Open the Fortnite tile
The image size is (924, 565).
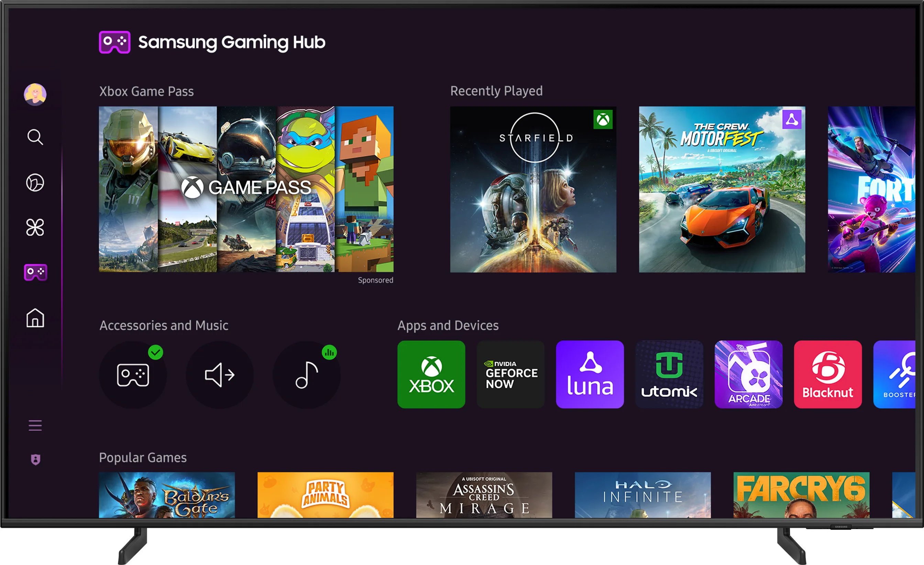click(871, 189)
